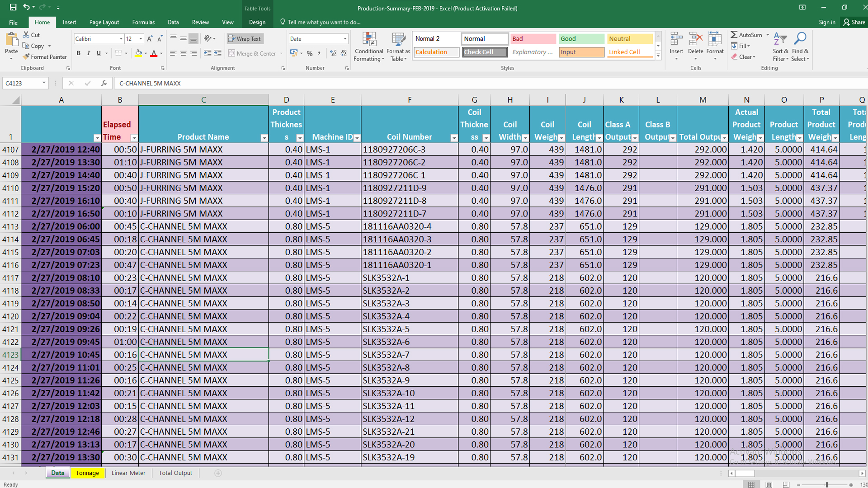The height and width of the screenshot is (488, 868).
Task: Click the Save icon in title bar
Action: click(x=13, y=7)
